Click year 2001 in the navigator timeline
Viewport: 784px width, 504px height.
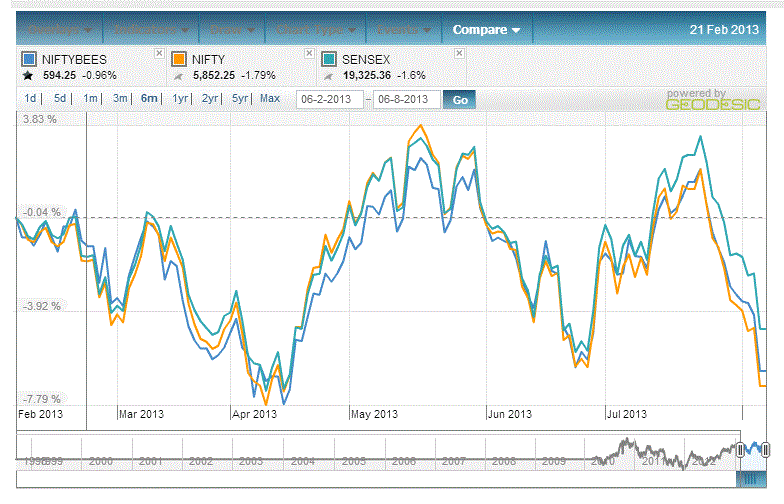(x=151, y=461)
